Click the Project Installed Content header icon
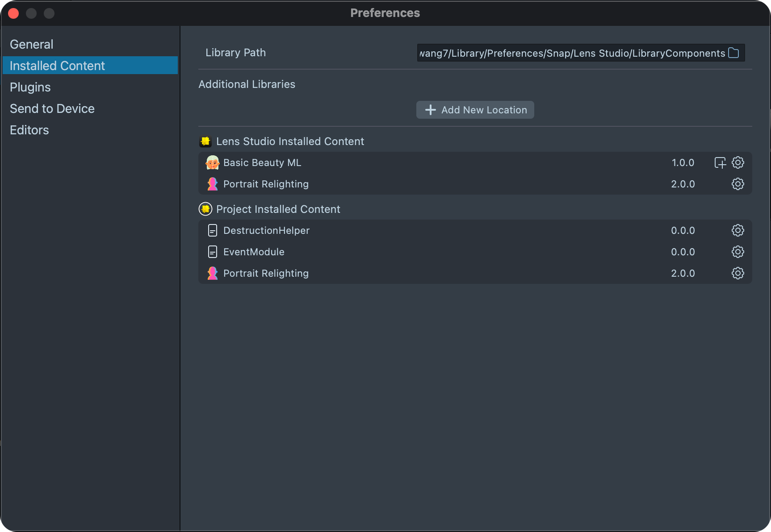Viewport: 771px width, 532px height. pyautogui.click(x=205, y=209)
